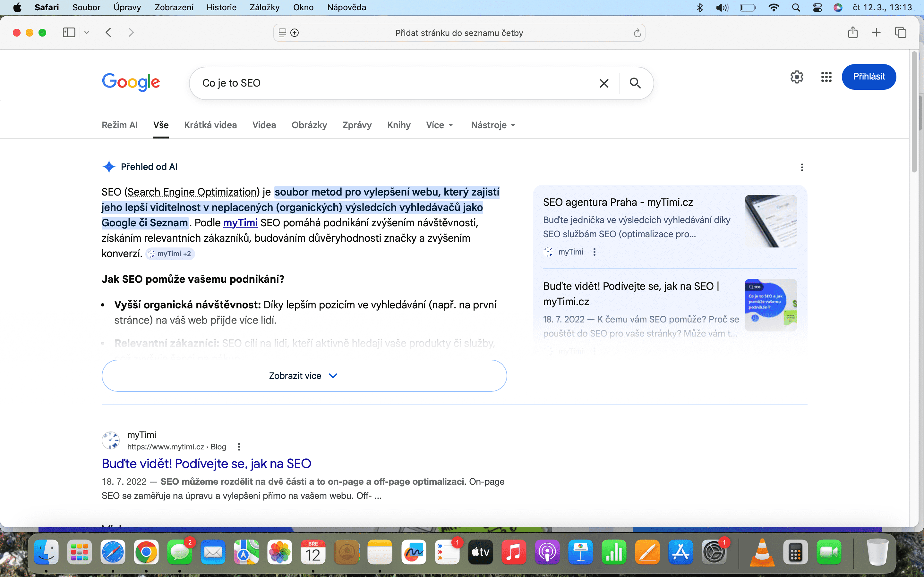
Task: Reload the page with the refresh icon
Action: tap(637, 33)
